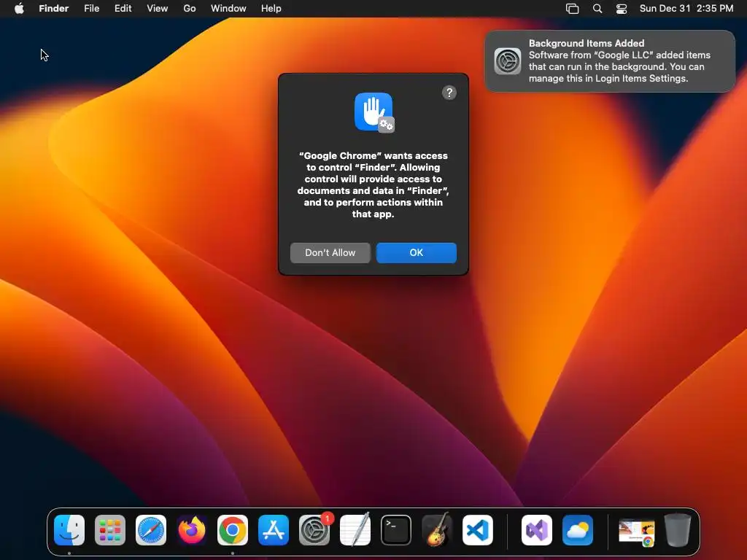Open Finder from the Dock

click(x=69, y=530)
